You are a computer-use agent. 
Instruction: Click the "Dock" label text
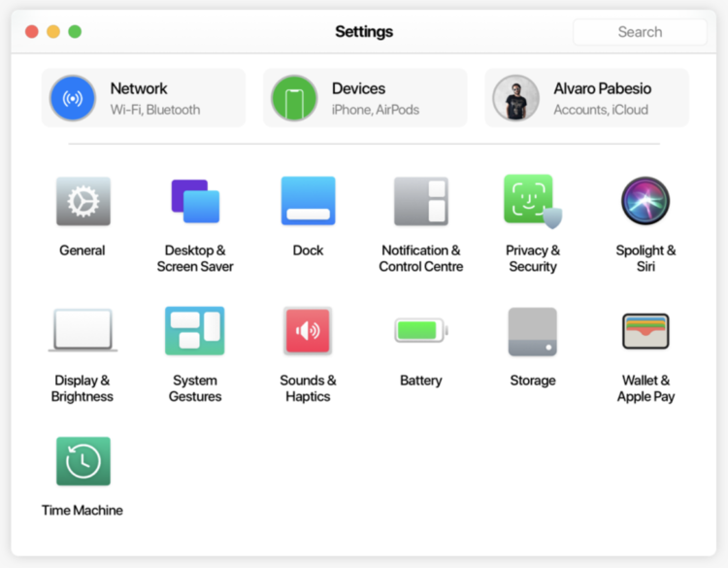point(308,251)
